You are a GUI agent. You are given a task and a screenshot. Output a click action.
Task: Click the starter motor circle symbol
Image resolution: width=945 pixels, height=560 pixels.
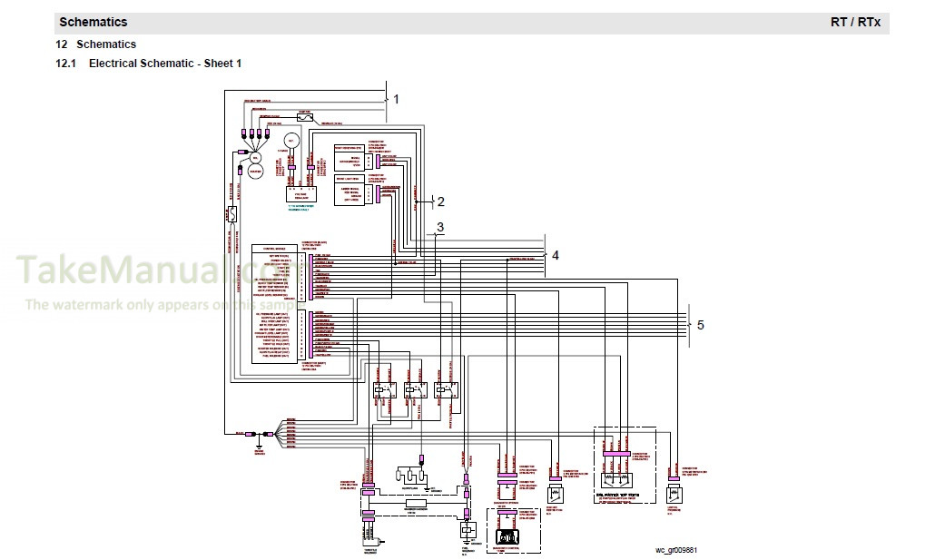point(255,172)
